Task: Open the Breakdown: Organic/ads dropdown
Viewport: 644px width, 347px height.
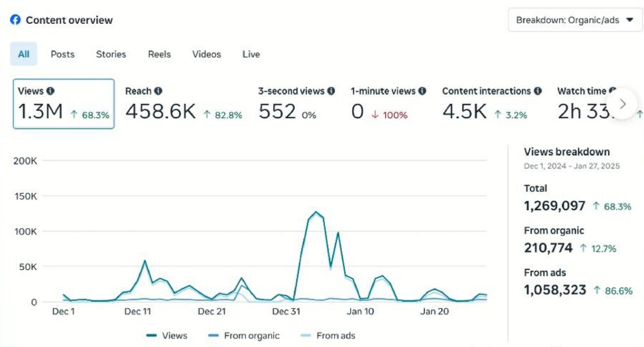Action: (x=575, y=20)
